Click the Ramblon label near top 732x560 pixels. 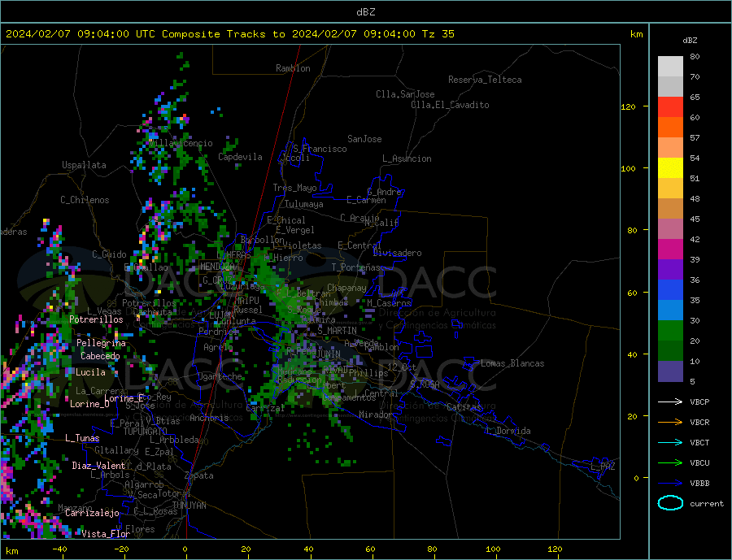tap(293, 68)
